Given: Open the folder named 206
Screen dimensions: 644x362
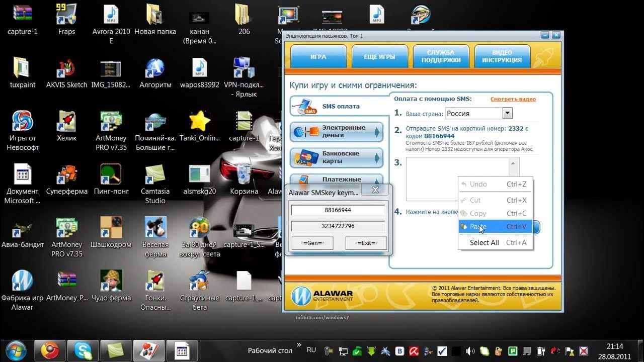Looking at the screenshot, I should (x=244, y=20).
